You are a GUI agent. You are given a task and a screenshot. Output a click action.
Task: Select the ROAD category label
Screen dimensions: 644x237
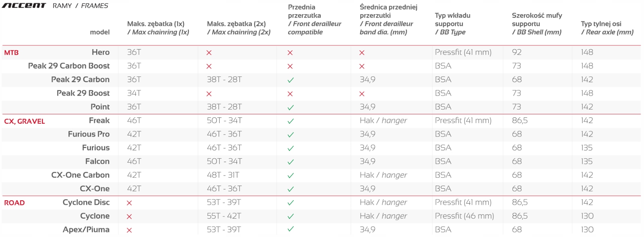[x=14, y=203]
